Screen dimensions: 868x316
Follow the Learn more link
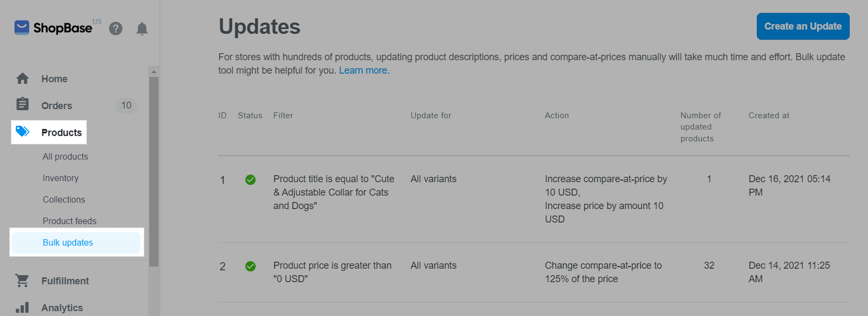364,71
